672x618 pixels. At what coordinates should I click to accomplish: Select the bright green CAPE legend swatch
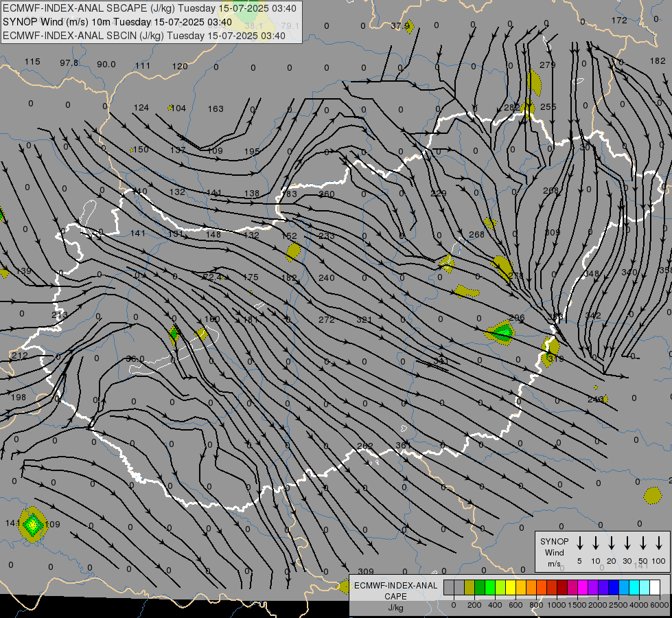(490, 588)
